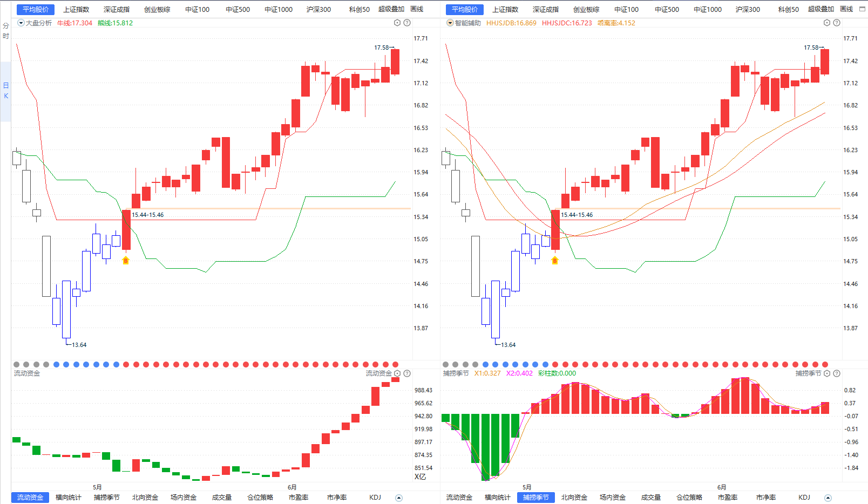Select 场内资金 indicator in left bottom tabs
This screenshot has height=504, width=868.
point(184,498)
